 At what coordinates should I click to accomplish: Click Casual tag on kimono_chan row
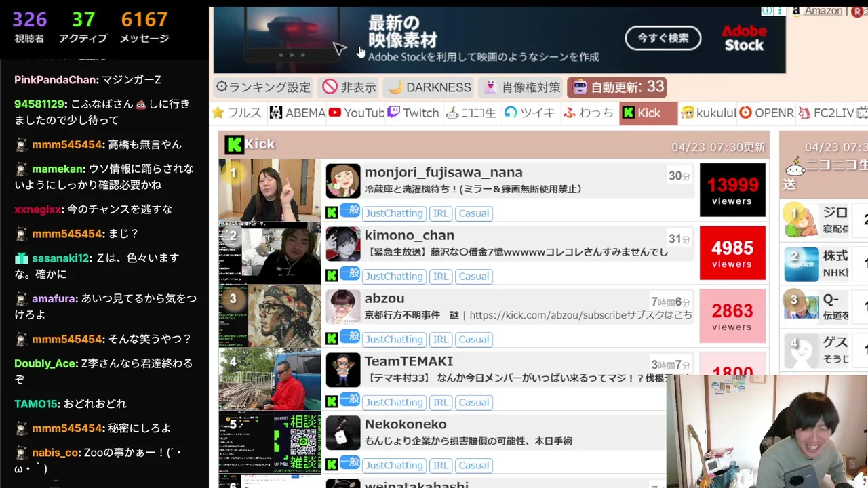[x=473, y=276]
